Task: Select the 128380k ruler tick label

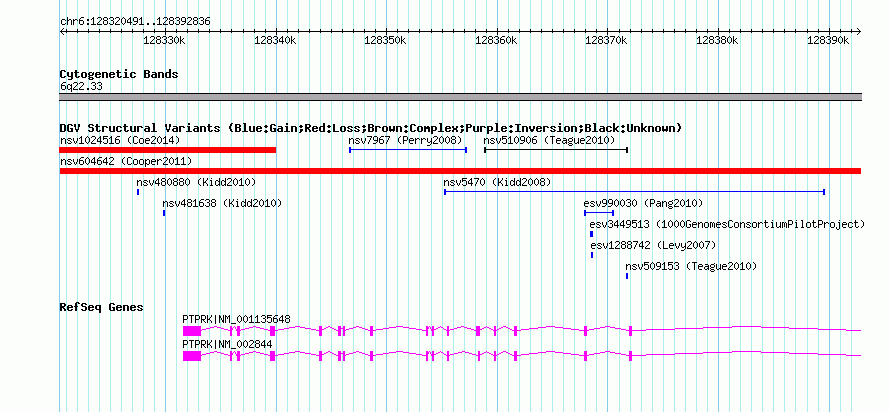Action: 717,40
